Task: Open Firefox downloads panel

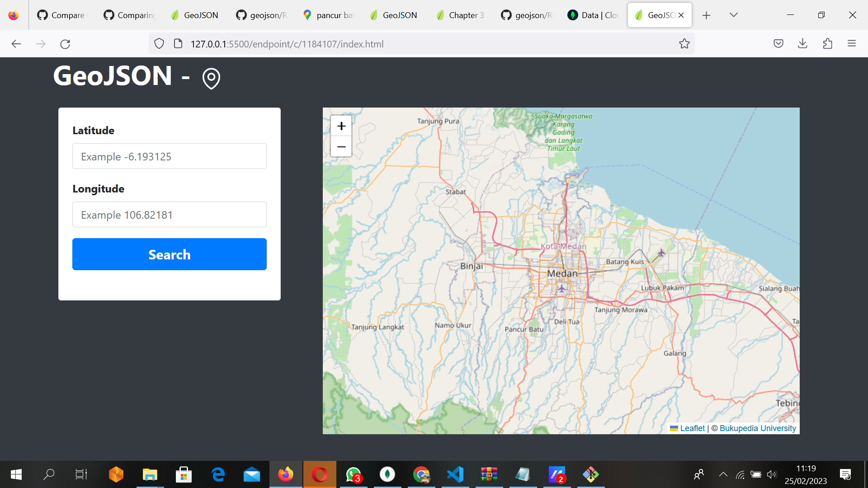Action: point(802,44)
